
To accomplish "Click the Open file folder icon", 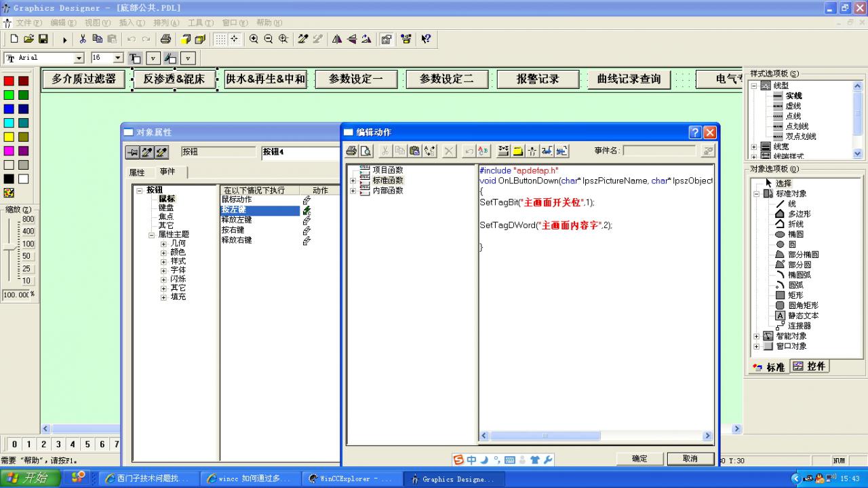I will click(x=28, y=39).
